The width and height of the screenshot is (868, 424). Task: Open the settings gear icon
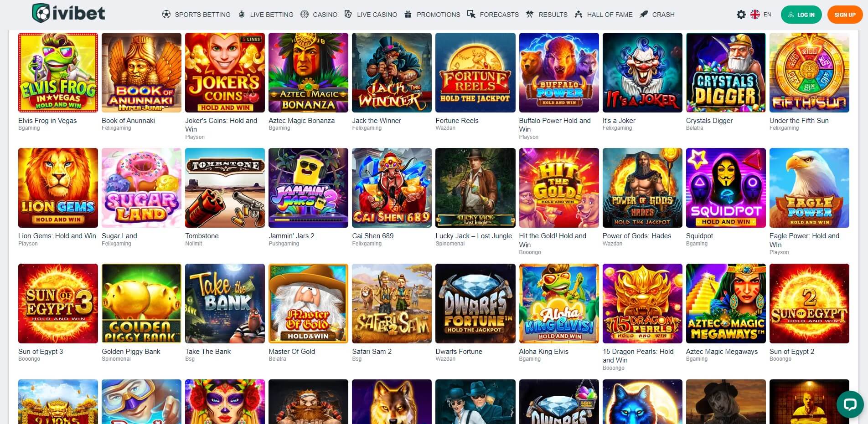741,15
